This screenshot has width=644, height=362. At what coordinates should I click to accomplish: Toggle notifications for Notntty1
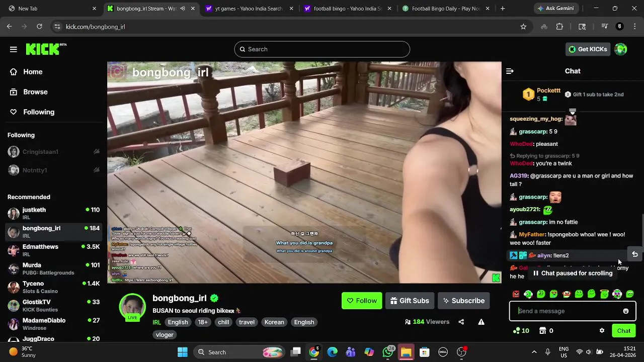point(96,170)
